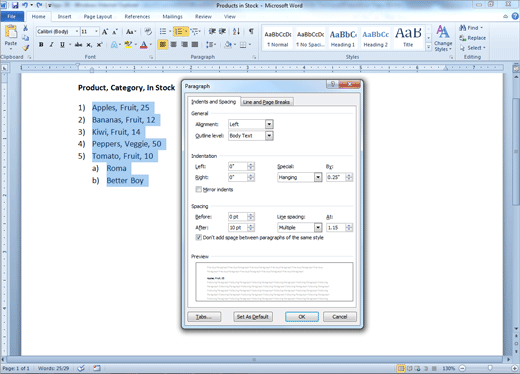Open Word Help question mark icon
Screen dimensions: 520x374
point(515,16)
